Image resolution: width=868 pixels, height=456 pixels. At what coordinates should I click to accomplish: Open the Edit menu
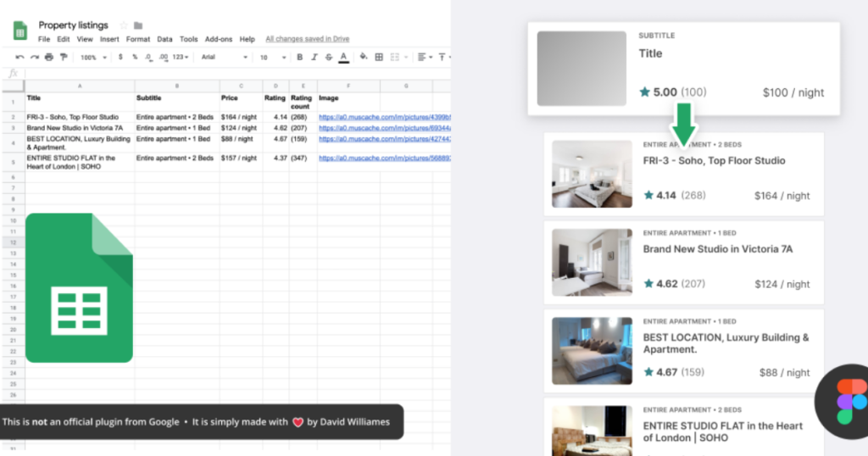pyautogui.click(x=63, y=39)
